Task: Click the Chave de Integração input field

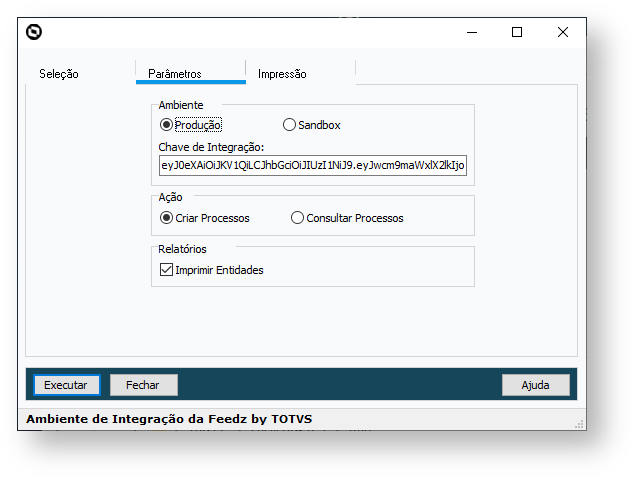Action: [x=313, y=165]
